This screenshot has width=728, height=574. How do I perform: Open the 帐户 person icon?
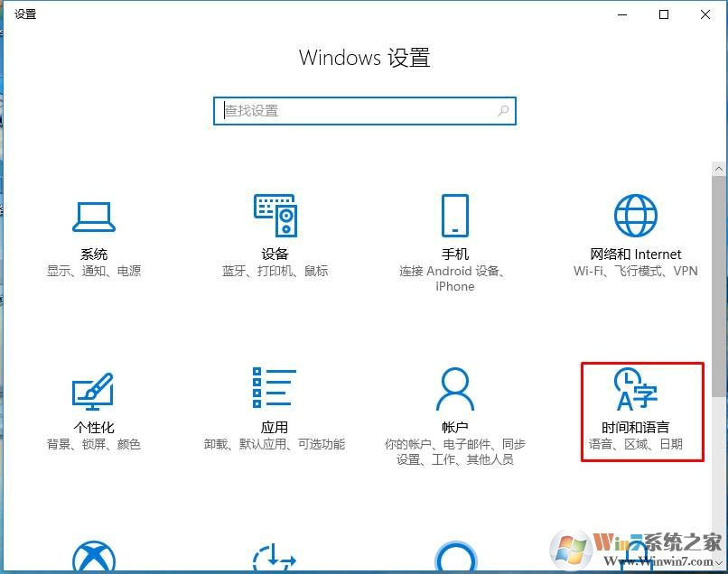[455, 389]
